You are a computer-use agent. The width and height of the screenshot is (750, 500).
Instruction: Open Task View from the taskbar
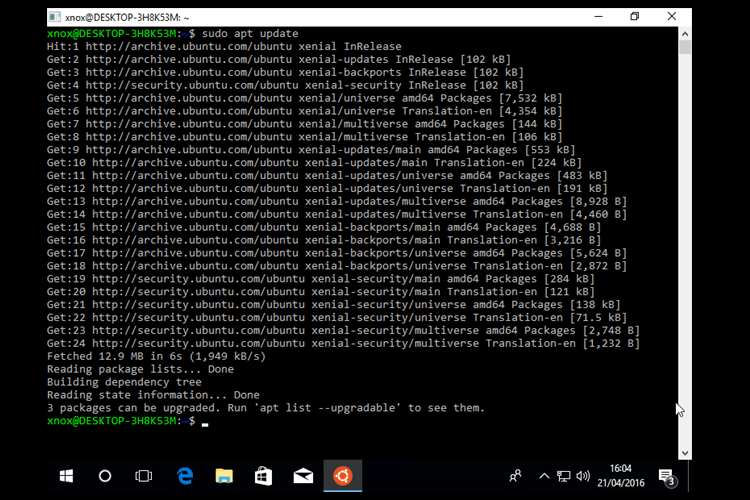pos(143,476)
